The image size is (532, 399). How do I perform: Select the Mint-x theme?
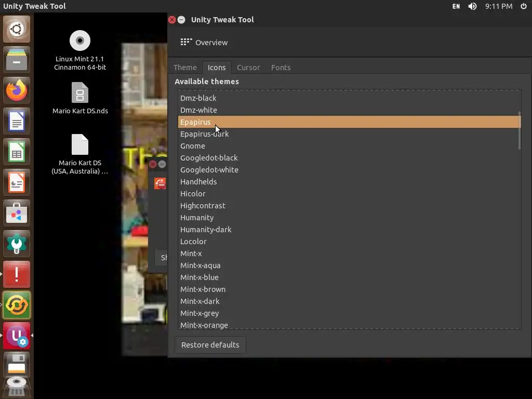349,254
